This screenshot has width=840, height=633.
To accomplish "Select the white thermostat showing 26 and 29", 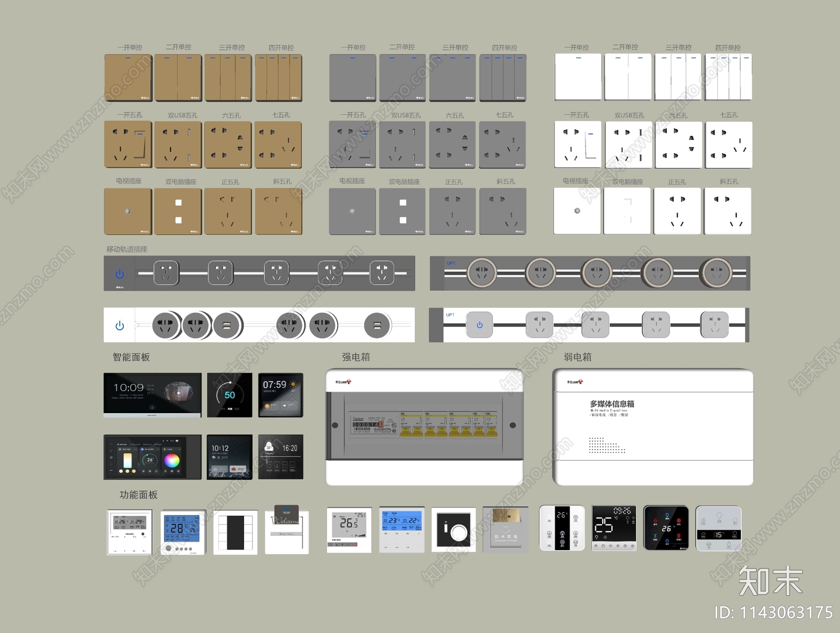I will coord(130,532).
